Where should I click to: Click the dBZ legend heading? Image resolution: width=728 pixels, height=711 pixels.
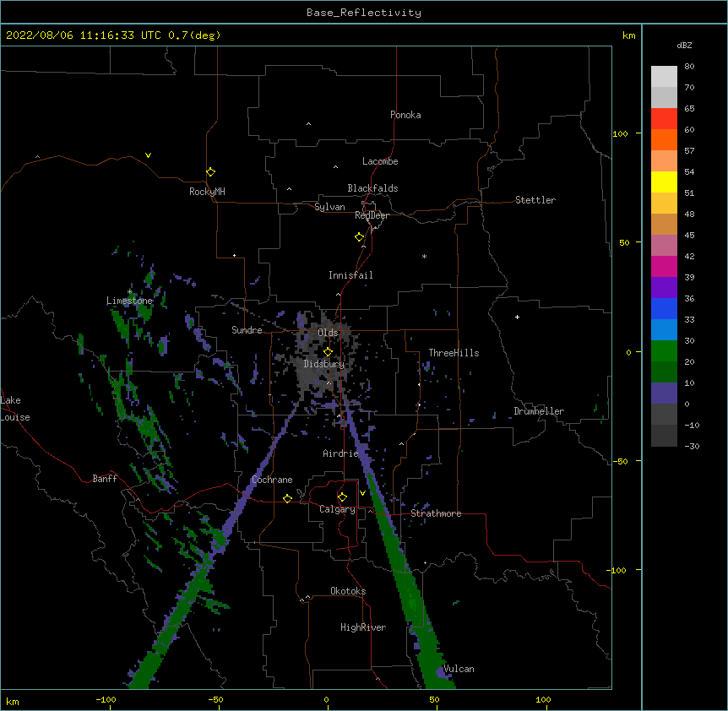pos(684,45)
